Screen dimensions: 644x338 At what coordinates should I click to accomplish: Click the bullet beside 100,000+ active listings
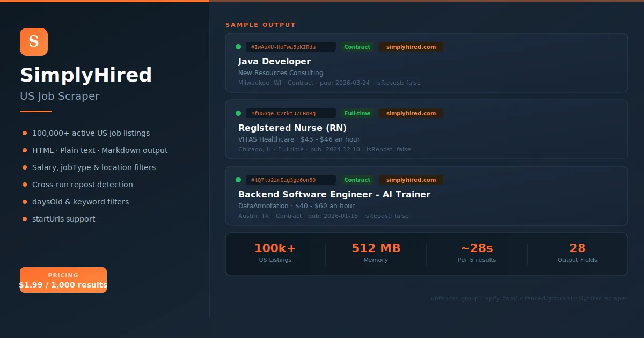click(x=24, y=133)
